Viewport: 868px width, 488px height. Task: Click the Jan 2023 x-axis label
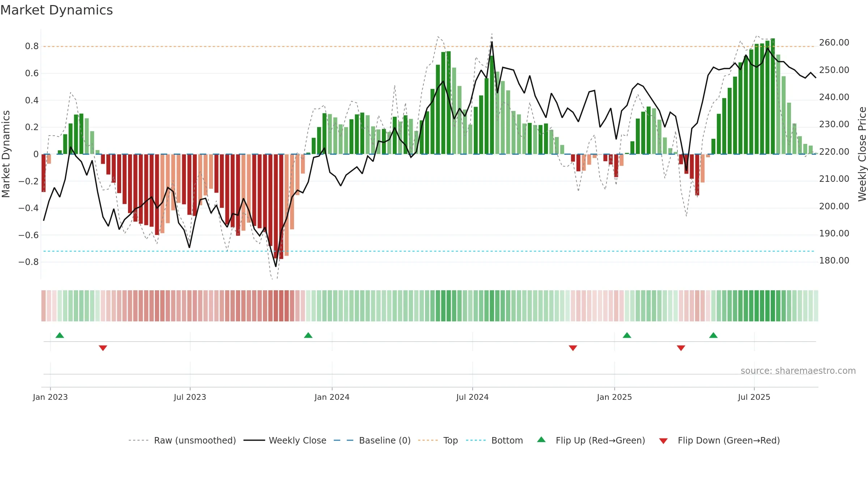50,397
